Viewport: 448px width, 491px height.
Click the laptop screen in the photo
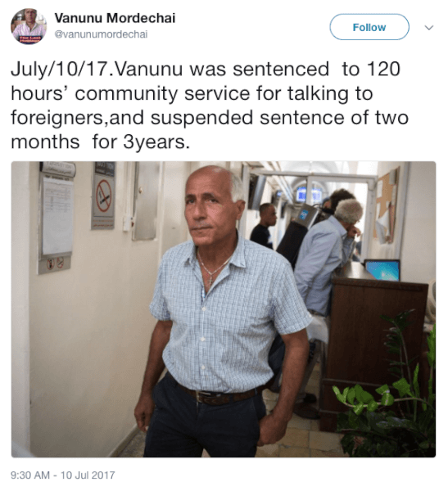(382, 270)
